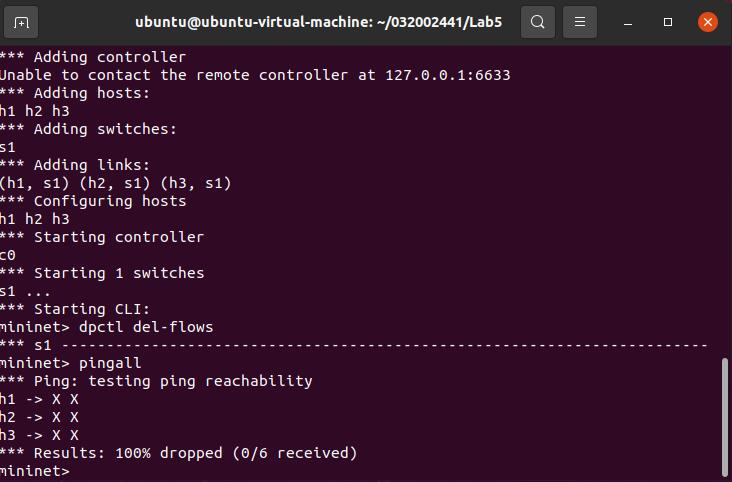The height and width of the screenshot is (482, 732).
Task: Click the 'Starting 1 switches' line
Action: (102, 273)
